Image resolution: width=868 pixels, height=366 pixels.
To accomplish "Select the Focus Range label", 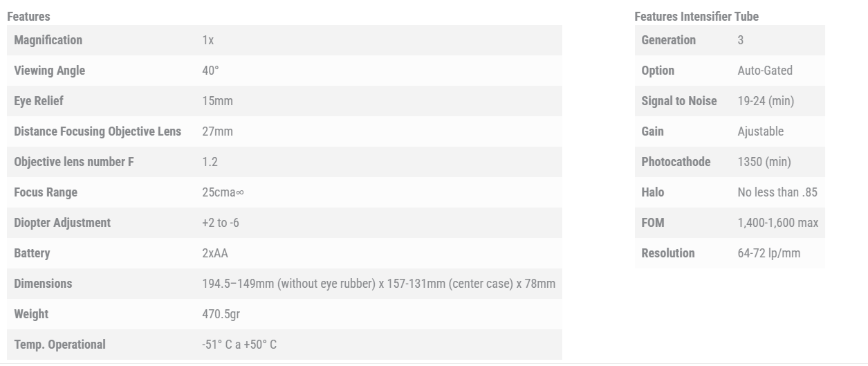I will click(46, 192).
